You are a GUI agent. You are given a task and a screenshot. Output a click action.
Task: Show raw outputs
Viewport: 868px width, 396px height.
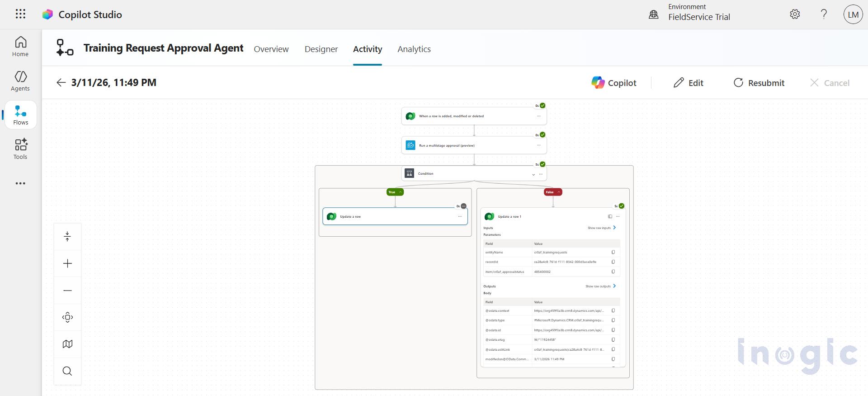click(x=601, y=286)
